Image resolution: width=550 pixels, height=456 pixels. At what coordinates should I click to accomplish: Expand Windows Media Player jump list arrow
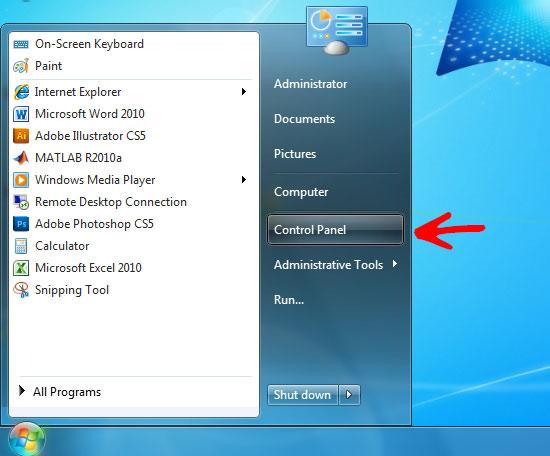click(x=244, y=180)
